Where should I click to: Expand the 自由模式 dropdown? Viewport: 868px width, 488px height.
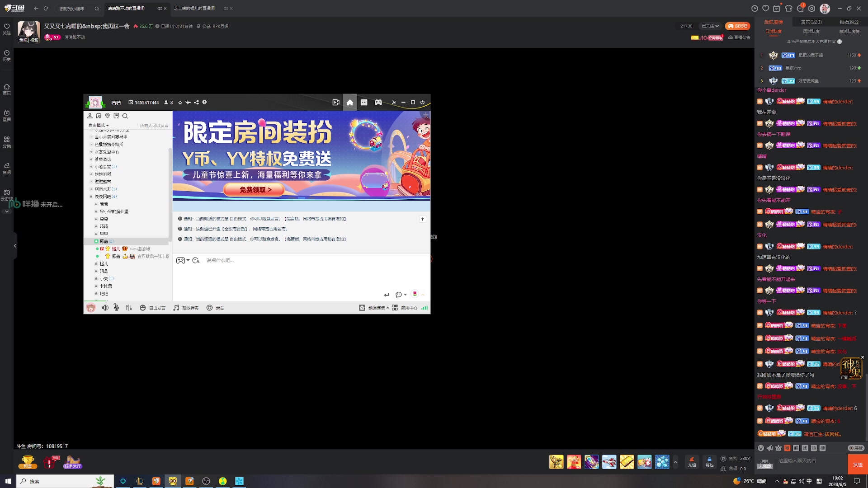[99, 125]
